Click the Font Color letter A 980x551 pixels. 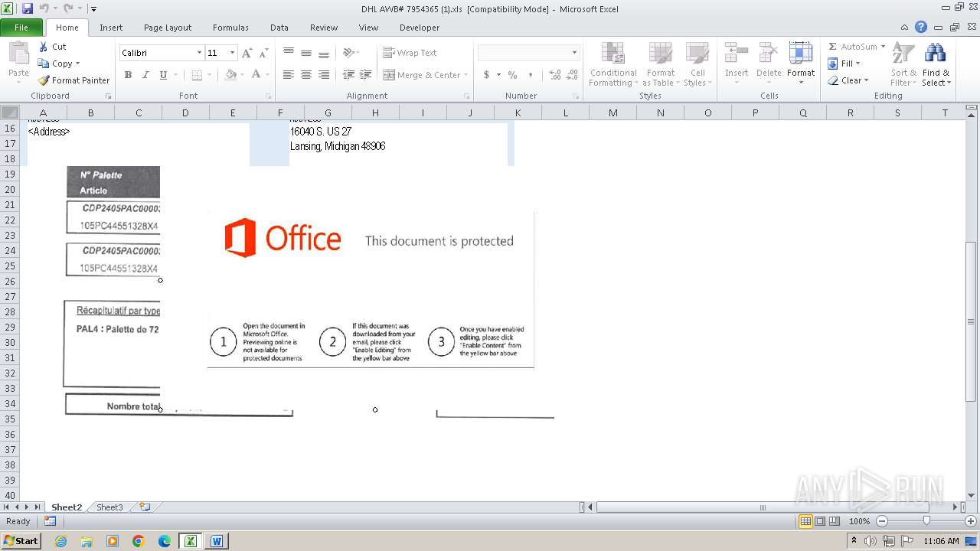[x=256, y=75]
